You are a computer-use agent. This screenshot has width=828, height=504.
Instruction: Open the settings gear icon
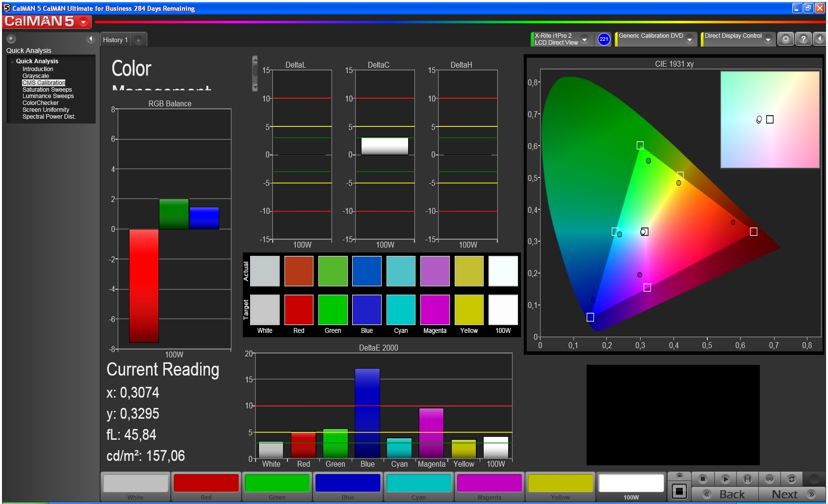785,39
